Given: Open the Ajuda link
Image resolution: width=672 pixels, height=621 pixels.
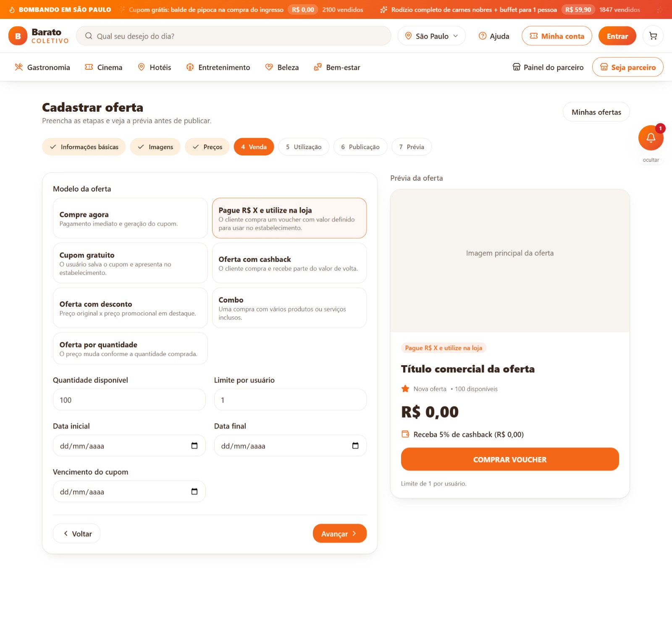Looking at the screenshot, I should pyautogui.click(x=494, y=36).
